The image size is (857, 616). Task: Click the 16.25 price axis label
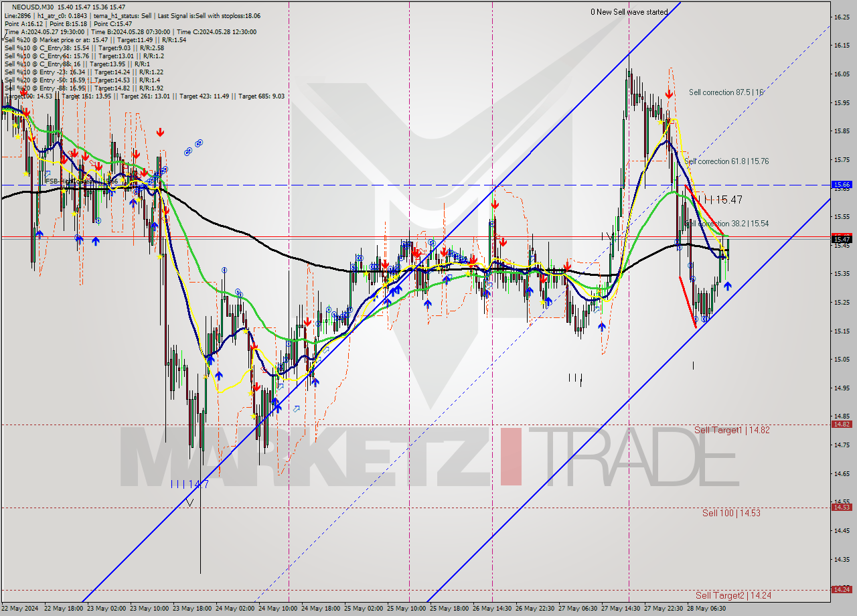coord(842,17)
